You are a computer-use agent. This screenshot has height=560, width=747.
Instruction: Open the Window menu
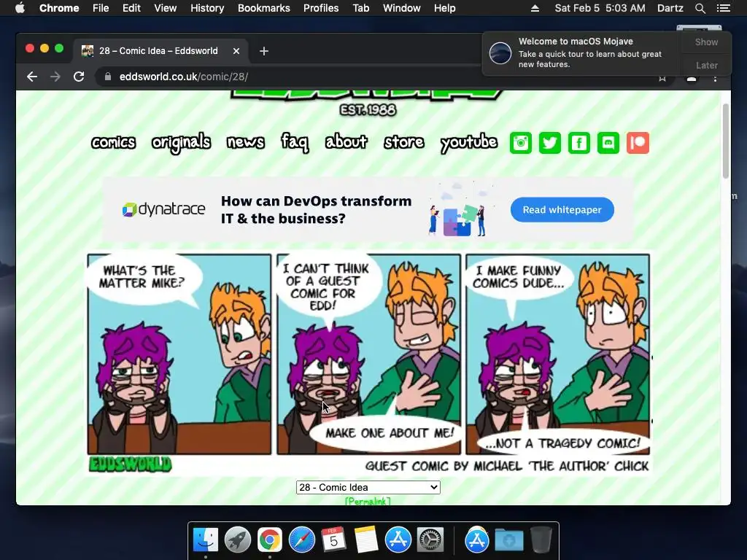tap(402, 8)
